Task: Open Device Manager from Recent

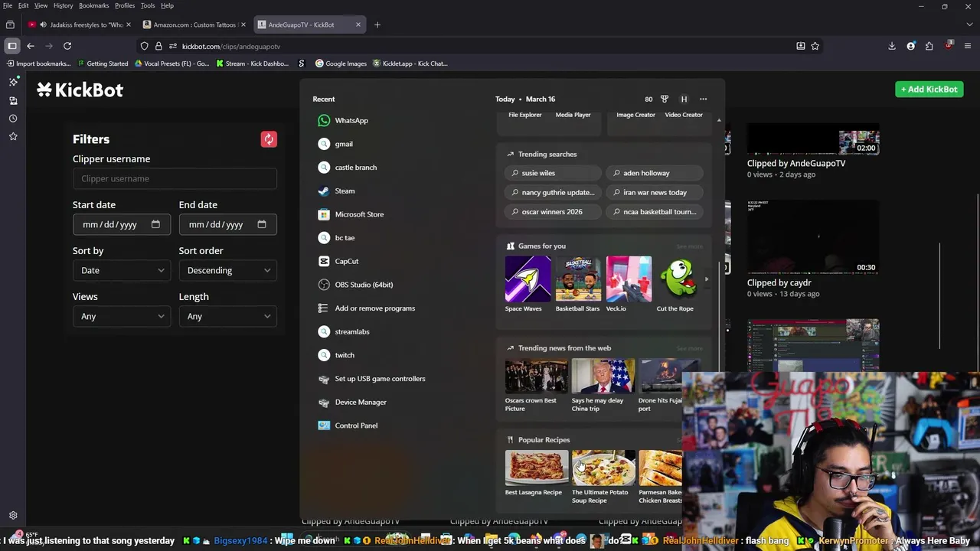Action: 352,403
